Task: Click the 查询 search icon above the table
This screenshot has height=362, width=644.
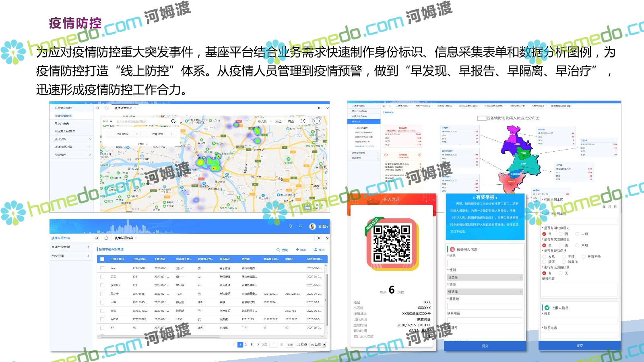Action: 278,250
